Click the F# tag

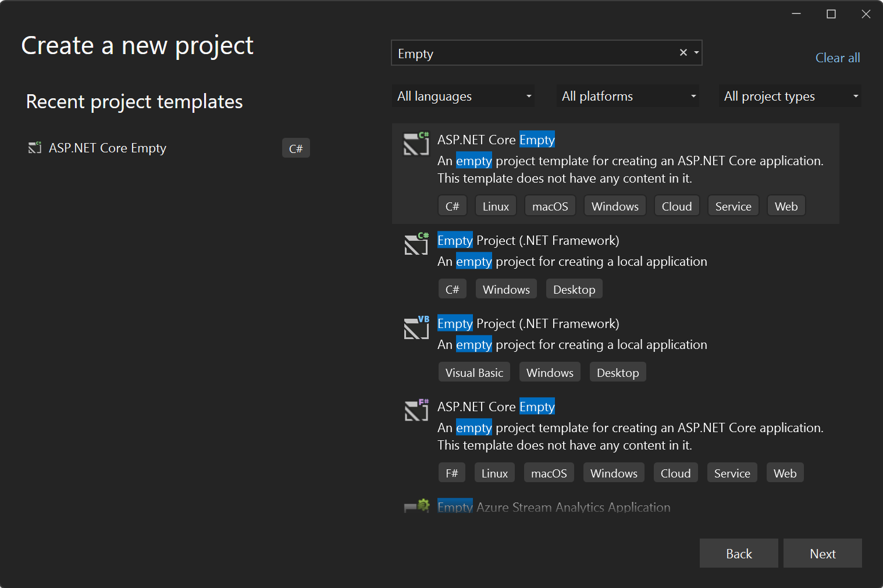coord(452,473)
